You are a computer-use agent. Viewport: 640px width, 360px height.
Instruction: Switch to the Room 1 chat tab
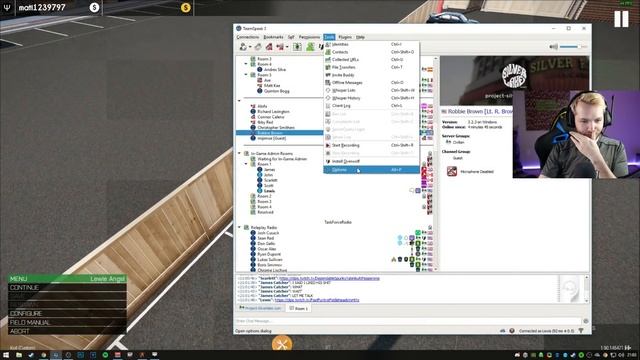pyautogui.click(x=299, y=309)
